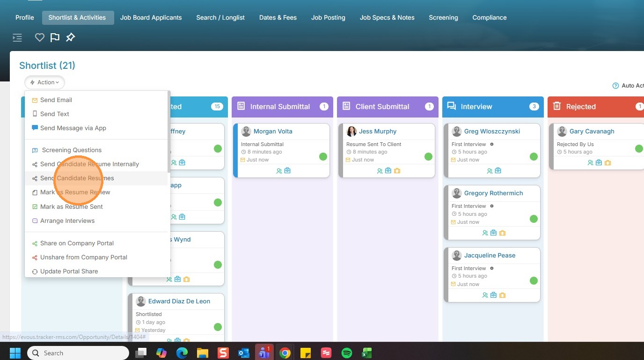The width and height of the screenshot is (644, 360).
Task: Click contacts icon on Jacqueline Pease card
Action: pyautogui.click(x=485, y=295)
